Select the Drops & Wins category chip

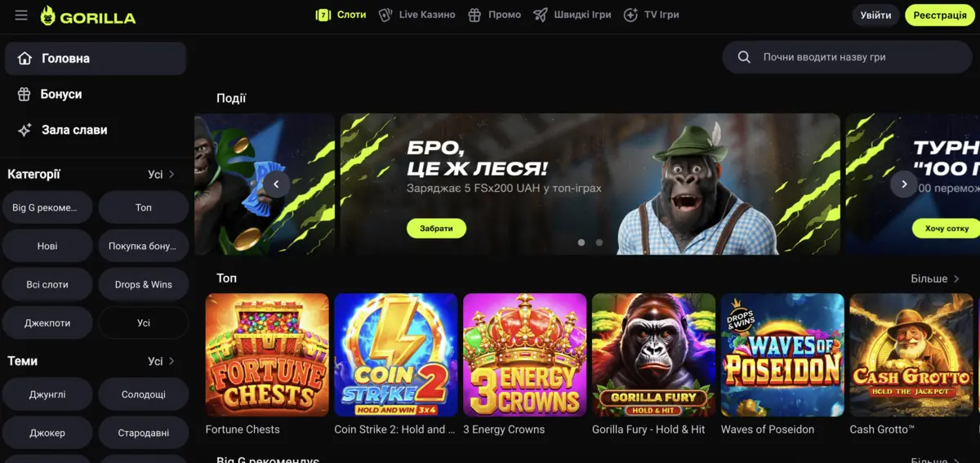(144, 284)
